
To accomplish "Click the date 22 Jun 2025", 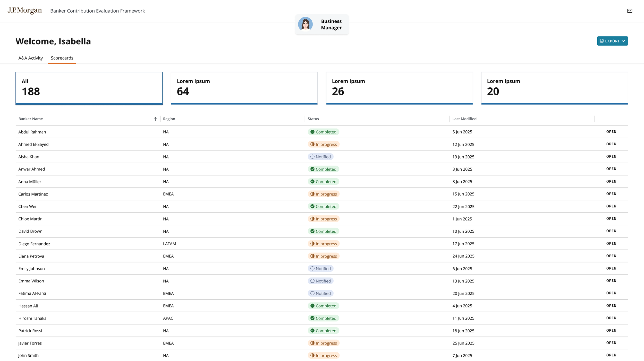I will tap(463, 206).
